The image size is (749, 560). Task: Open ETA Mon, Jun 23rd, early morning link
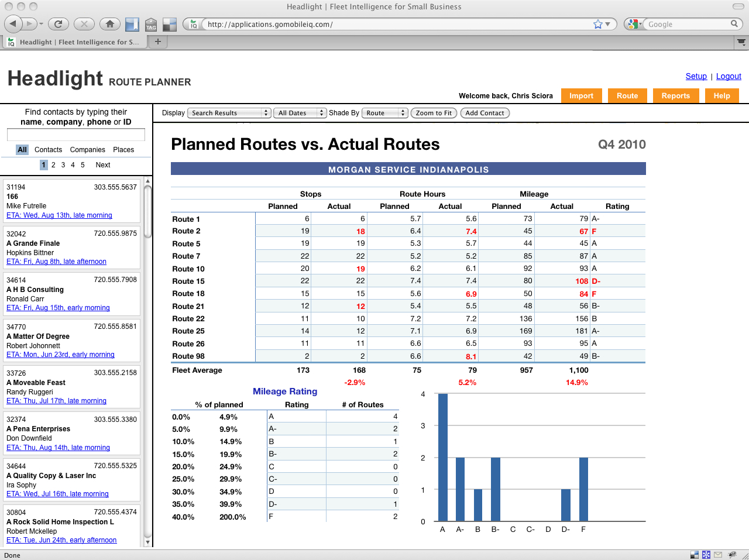[60, 355]
